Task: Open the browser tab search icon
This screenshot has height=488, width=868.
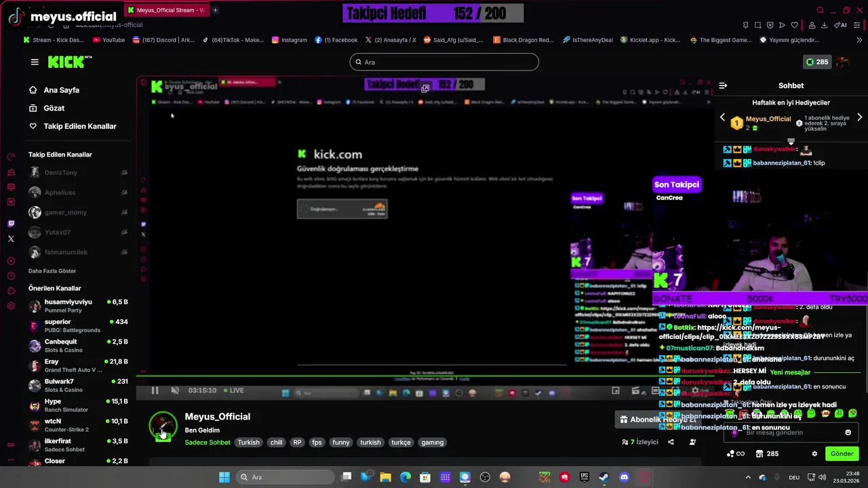Action: pos(820,10)
